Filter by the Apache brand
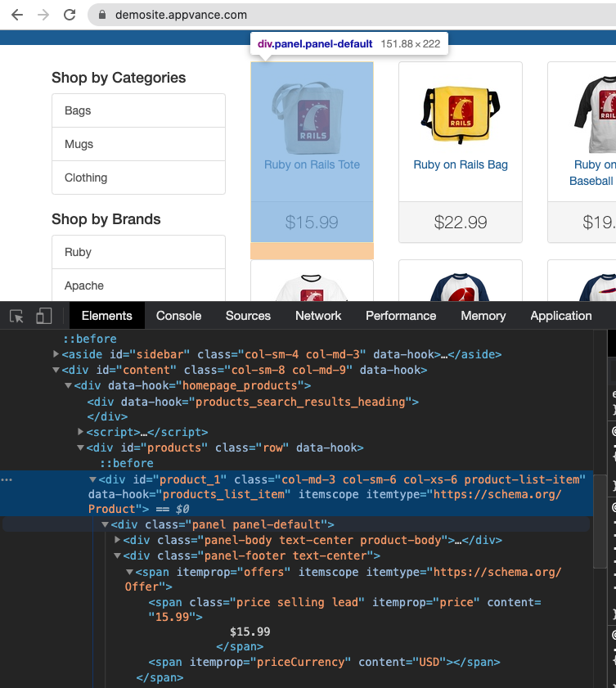 pos(138,286)
